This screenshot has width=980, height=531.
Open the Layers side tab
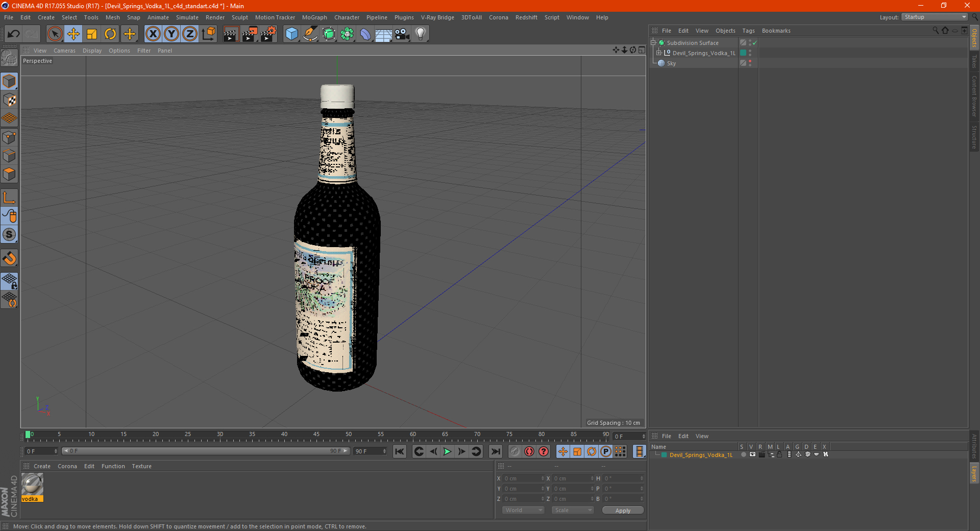tap(974, 473)
